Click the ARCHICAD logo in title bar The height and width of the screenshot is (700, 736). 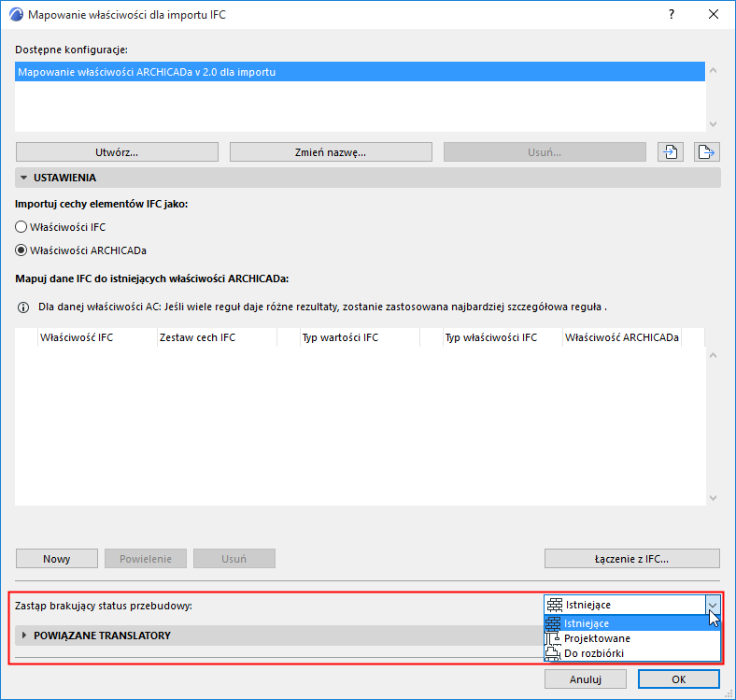pyautogui.click(x=16, y=15)
